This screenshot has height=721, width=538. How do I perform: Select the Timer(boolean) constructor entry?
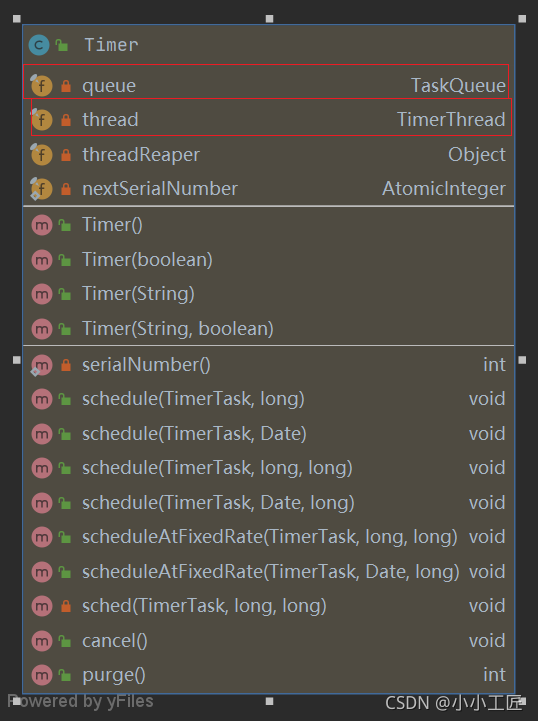(147, 260)
